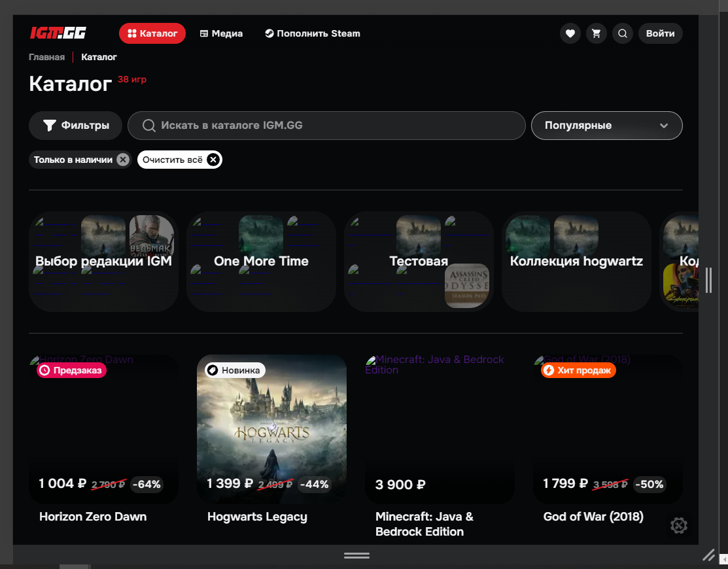The image size is (728, 569).
Task: Open the shopping cart icon
Action: (596, 33)
